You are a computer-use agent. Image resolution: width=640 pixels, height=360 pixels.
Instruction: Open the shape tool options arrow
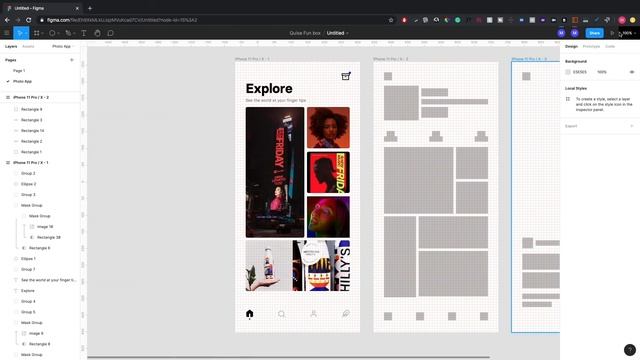[58, 33]
